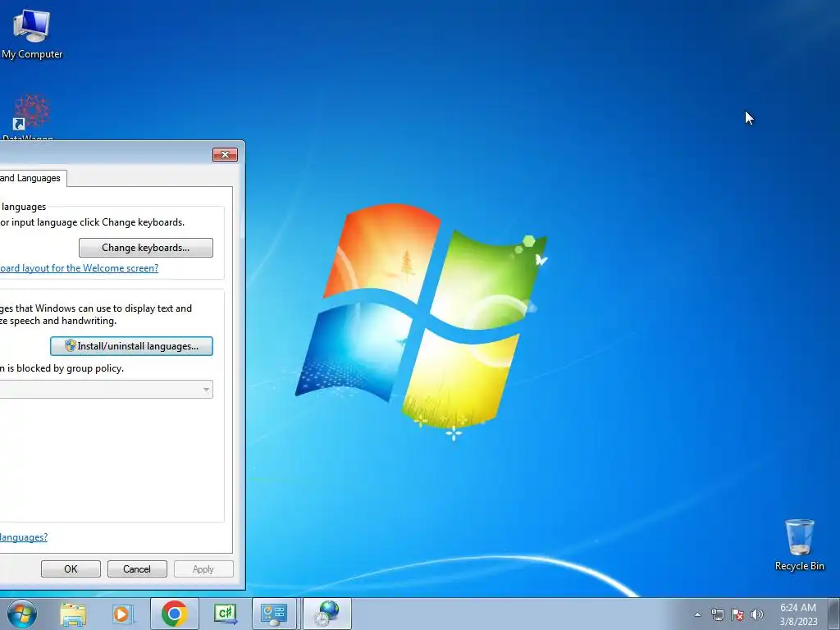840x630 pixels.
Task: Open the Welcome screen layout link
Action: point(79,268)
